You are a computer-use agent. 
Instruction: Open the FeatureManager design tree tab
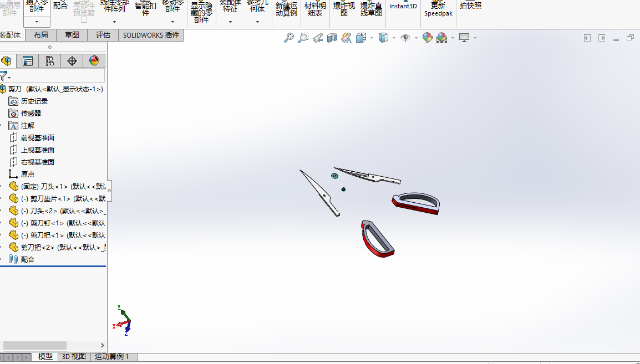(x=7, y=61)
